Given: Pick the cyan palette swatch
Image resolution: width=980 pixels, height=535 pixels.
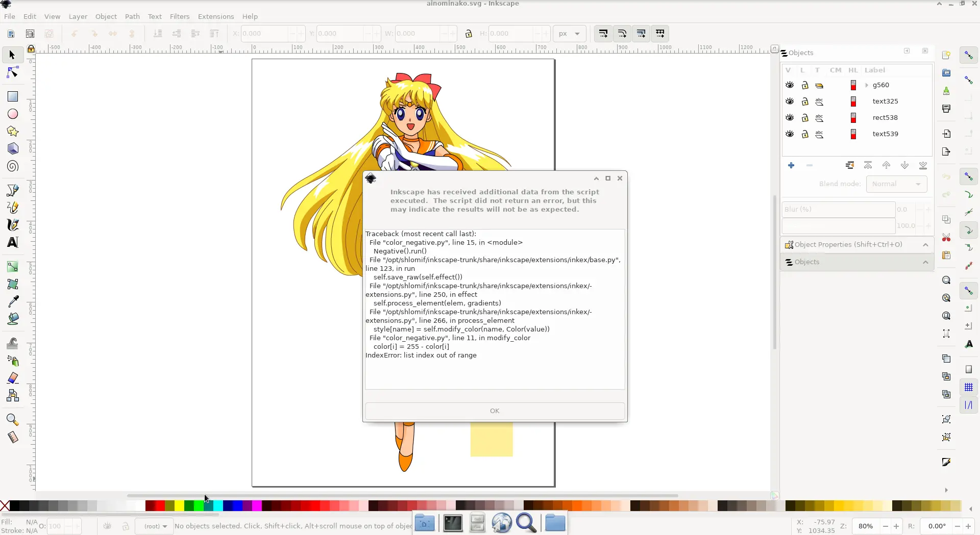Looking at the screenshot, I should [x=218, y=505].
